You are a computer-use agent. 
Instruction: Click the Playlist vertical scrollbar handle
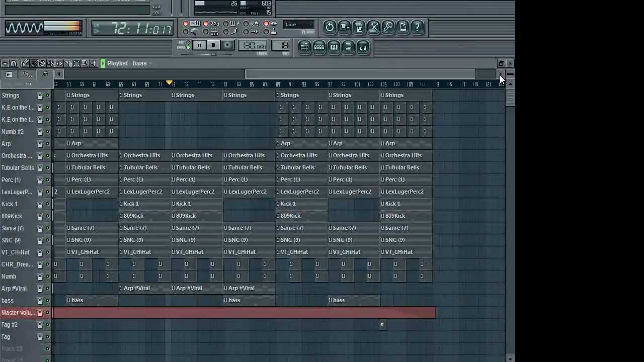coord(510,97)
